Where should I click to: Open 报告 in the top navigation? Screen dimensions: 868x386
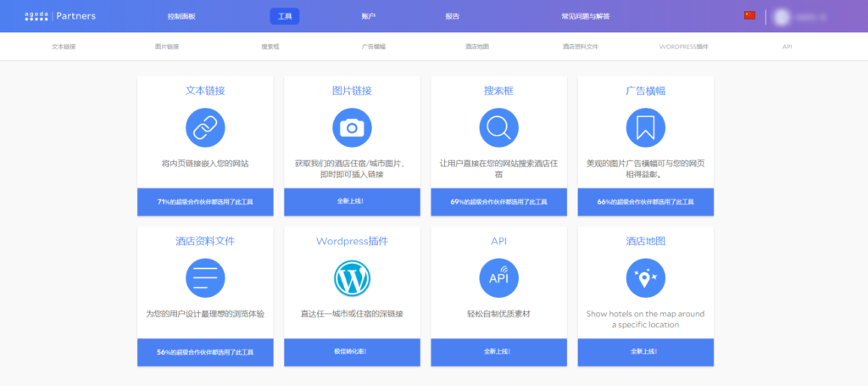coord(453,16)
